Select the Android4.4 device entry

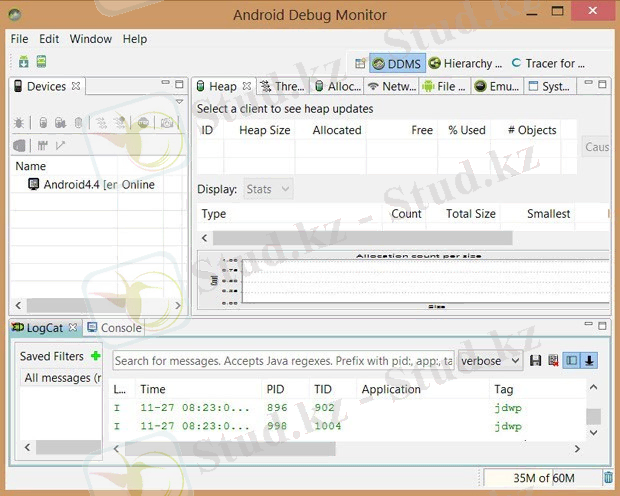click(x=90, y=185)
